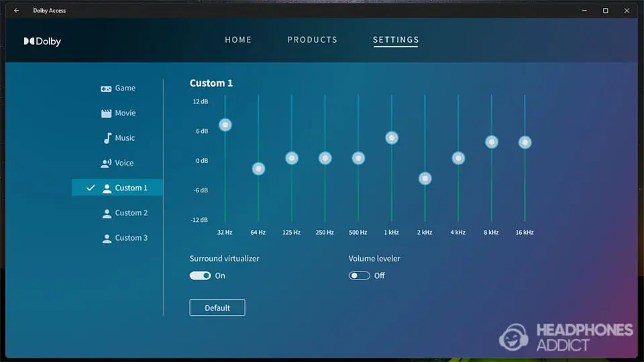Image resolution: width=644 pixels, height=362 pixels.
Task: Select the Game controller icon preset
Action: 106,88
